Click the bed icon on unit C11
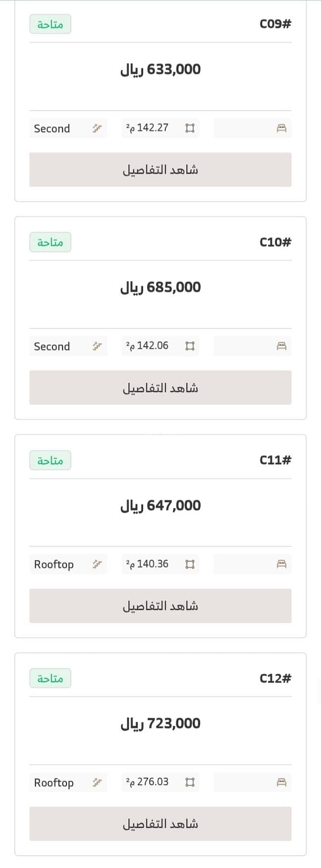Screen dimensions: 321x868 (281, 564)
